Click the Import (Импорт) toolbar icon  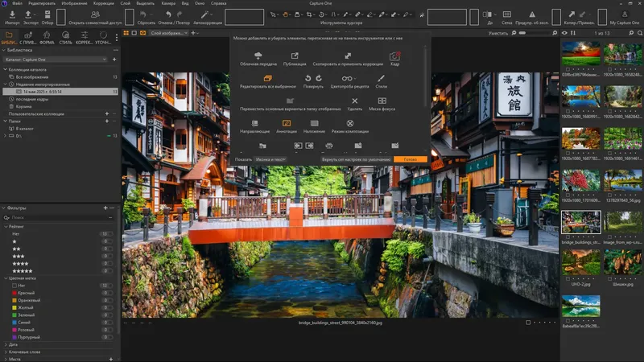(11, 14)
